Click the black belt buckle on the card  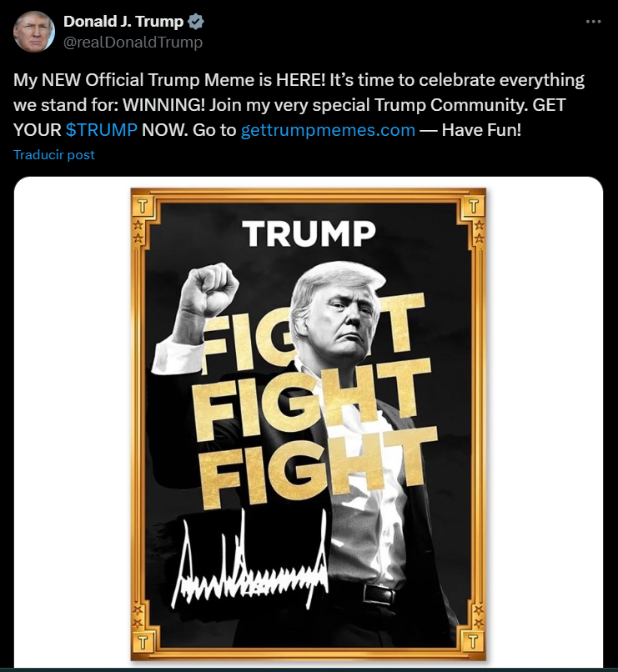click(378, 594)
